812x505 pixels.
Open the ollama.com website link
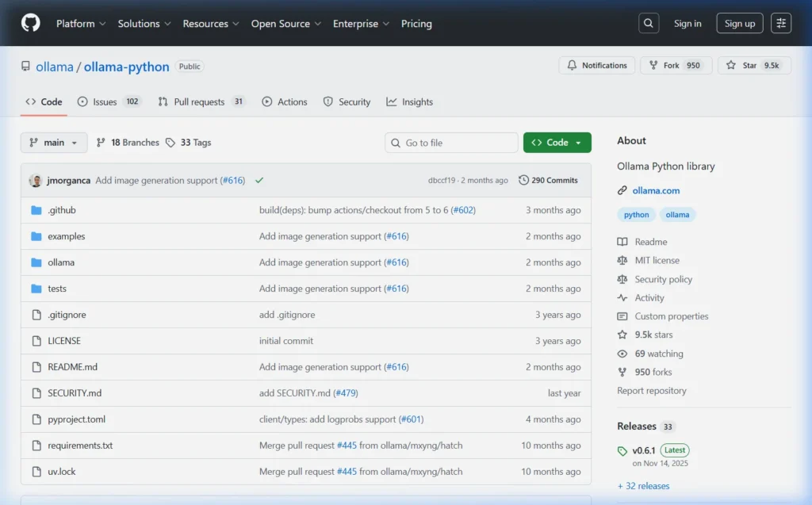coord(655,190)
